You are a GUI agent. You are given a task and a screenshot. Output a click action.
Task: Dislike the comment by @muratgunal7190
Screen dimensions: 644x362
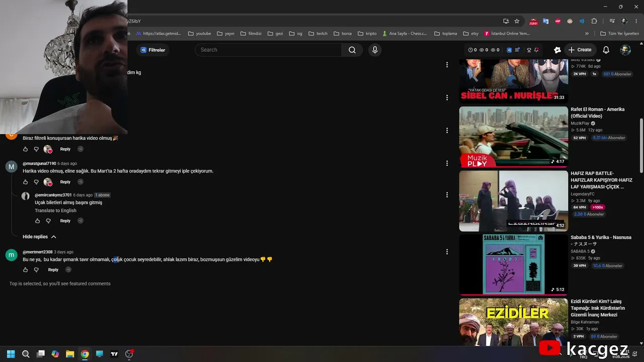(x=36, y=182)
